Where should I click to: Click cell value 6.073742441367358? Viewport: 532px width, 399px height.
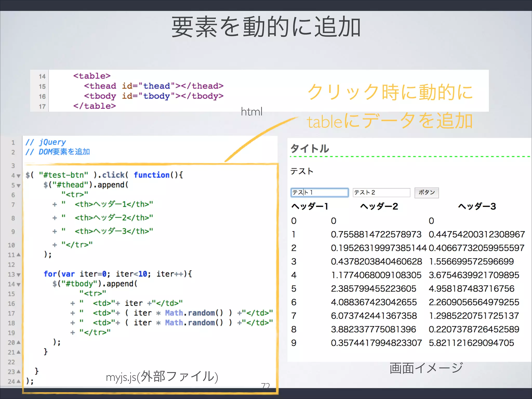[374, 316]
